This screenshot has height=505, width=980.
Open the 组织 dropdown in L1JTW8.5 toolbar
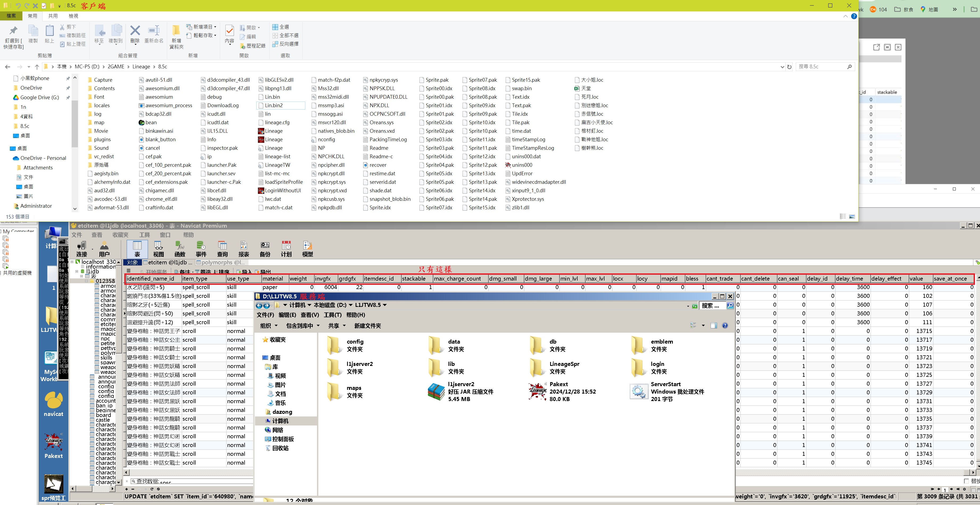coord(269,326)
